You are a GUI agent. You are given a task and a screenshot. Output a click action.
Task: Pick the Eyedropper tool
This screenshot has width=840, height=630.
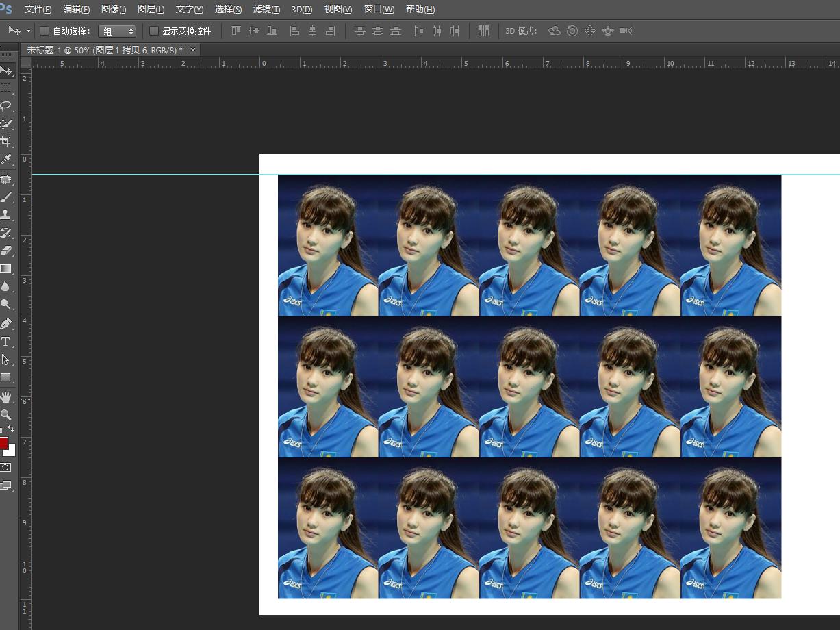point(5,160)
